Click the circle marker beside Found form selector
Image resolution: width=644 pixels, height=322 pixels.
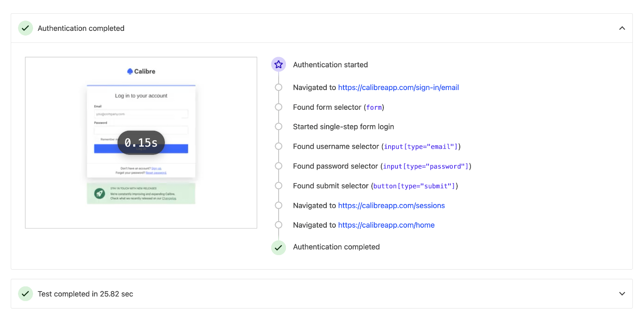278,107
